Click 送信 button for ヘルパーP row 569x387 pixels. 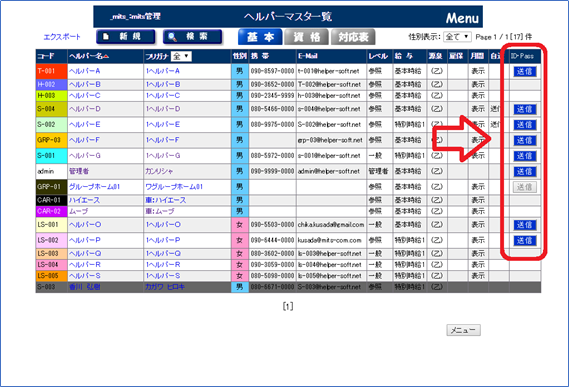(524, 240)
